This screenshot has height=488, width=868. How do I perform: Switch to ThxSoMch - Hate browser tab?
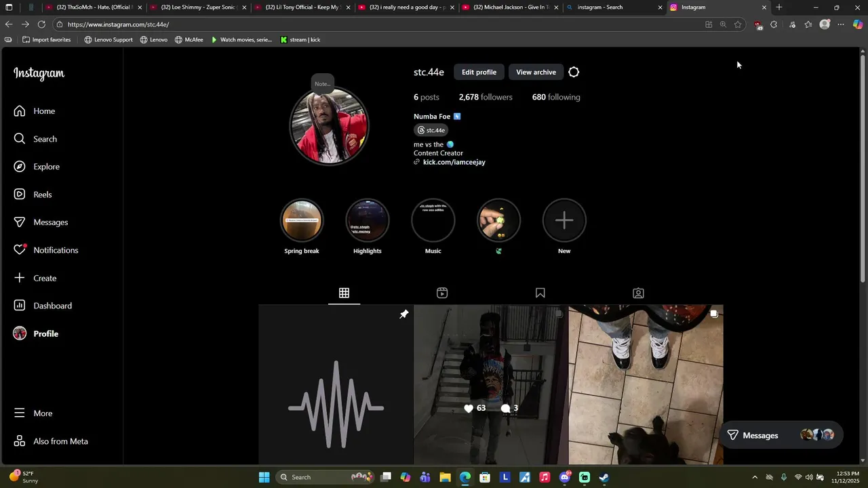pos(94,7)
